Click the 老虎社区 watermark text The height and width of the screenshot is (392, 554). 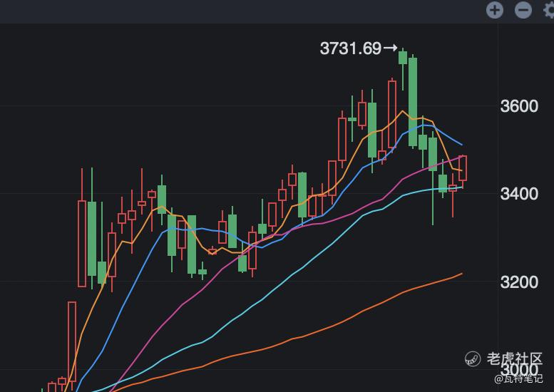coord(515,359)
